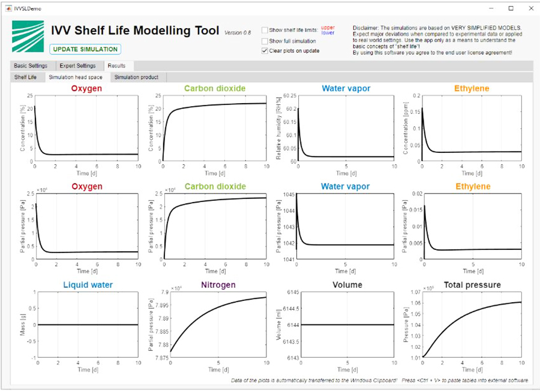Select Simulation head space sub-tab
This screenshot has width=540, height=392.
(76, 77)
